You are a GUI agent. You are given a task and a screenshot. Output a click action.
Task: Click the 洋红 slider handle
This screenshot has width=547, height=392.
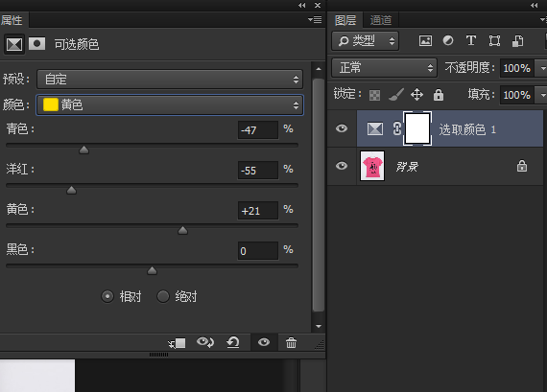coord(72,190)
